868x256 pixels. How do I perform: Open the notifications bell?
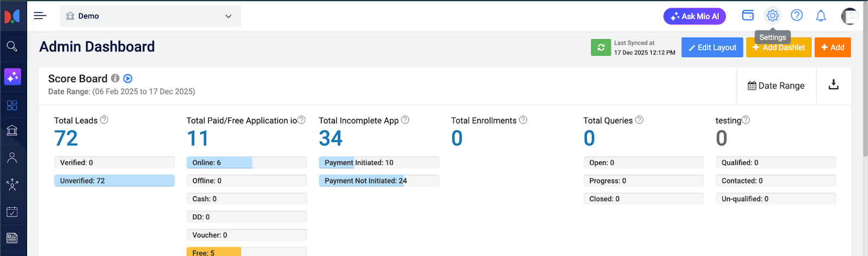821,16
